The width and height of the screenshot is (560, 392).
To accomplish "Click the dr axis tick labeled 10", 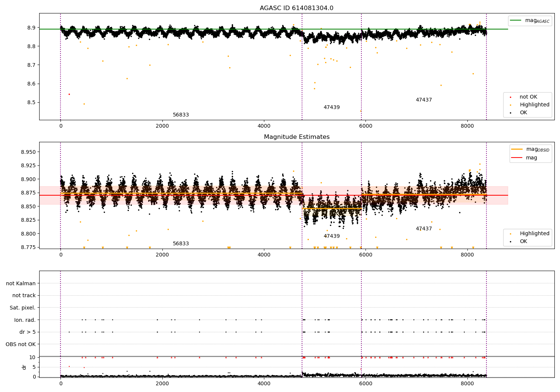I will (32, 358).
